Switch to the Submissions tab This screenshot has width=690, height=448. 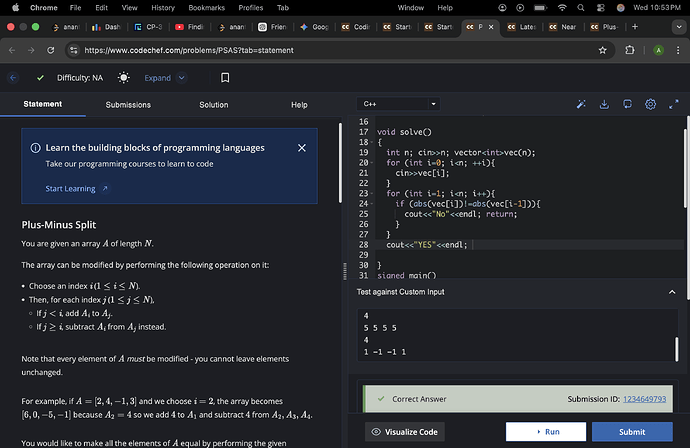click(x=128, y=105)
